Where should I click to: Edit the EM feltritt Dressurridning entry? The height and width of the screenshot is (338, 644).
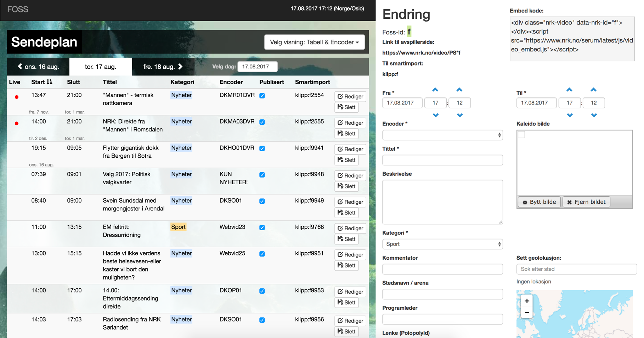(x=350, y=228)
